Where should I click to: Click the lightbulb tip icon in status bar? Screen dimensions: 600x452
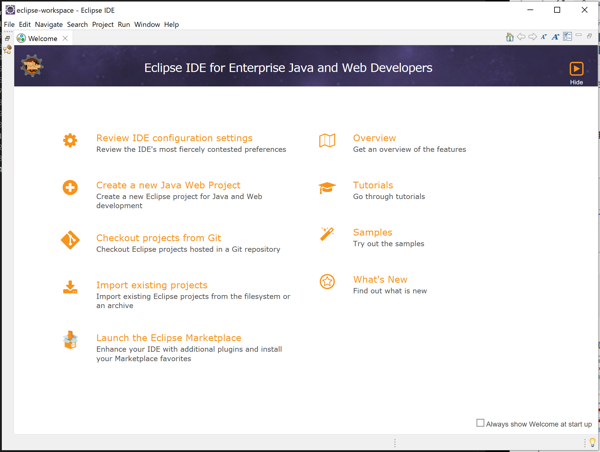coord(592,442)
